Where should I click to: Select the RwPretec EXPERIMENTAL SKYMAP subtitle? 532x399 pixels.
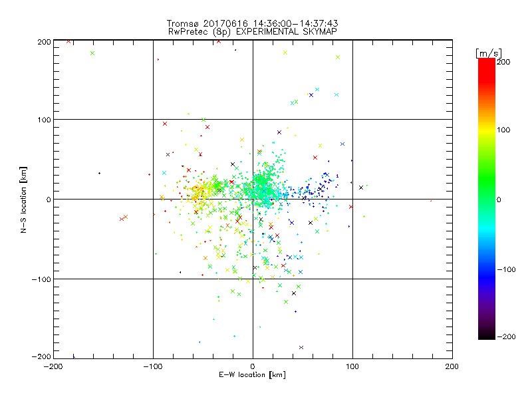(252, 31)
